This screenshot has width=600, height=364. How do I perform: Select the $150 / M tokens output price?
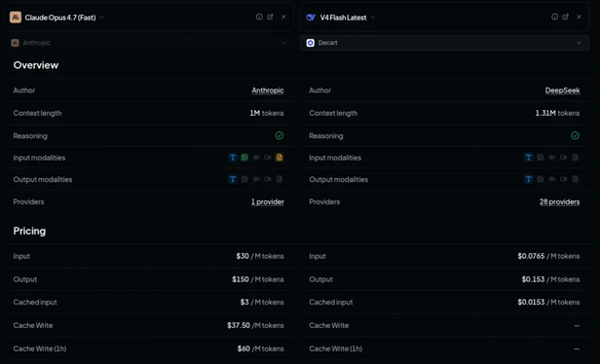coord(258,279)
